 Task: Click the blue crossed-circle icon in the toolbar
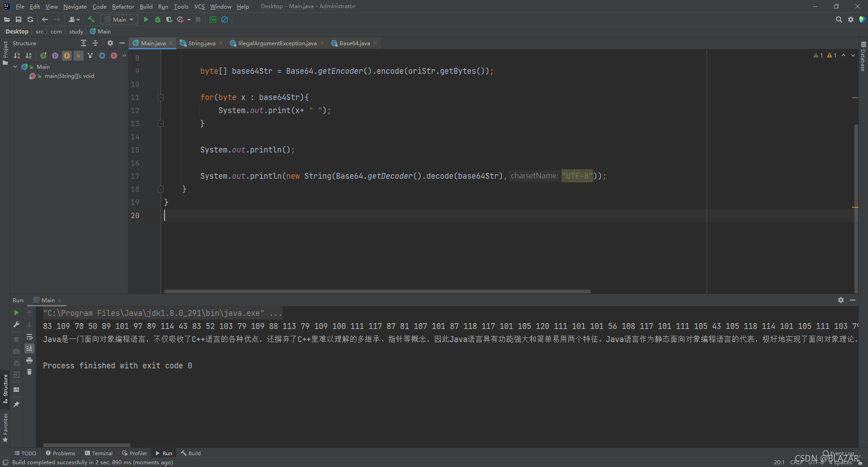[x=225, y=19]
